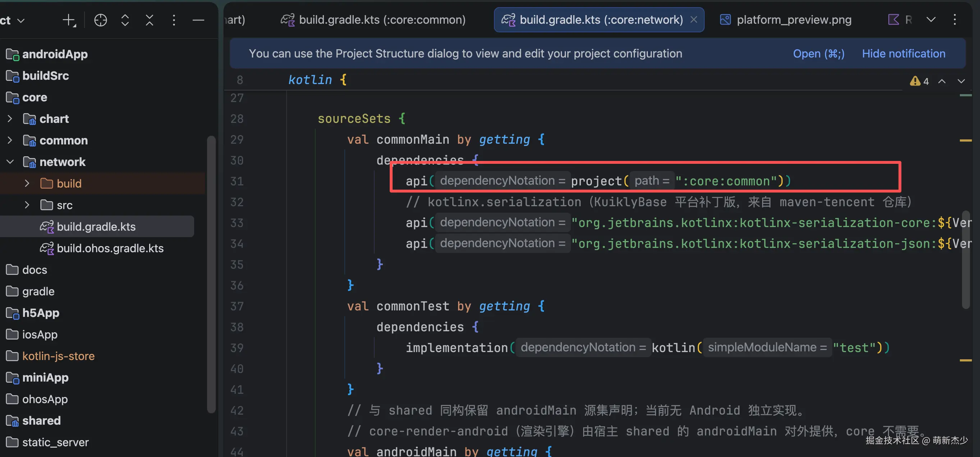Screen dimensions: 980x457
Task: Select shared module in tree
Action: [33, 421]
